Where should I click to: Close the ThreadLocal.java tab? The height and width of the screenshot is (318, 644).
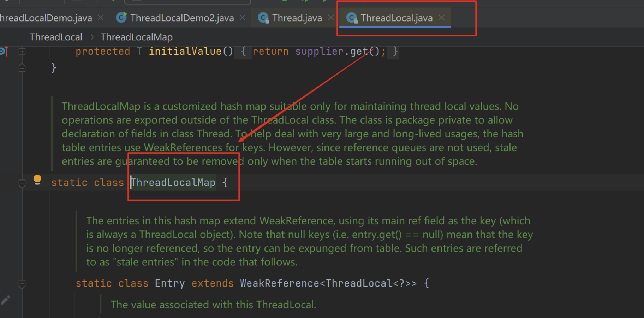point(441,18)
